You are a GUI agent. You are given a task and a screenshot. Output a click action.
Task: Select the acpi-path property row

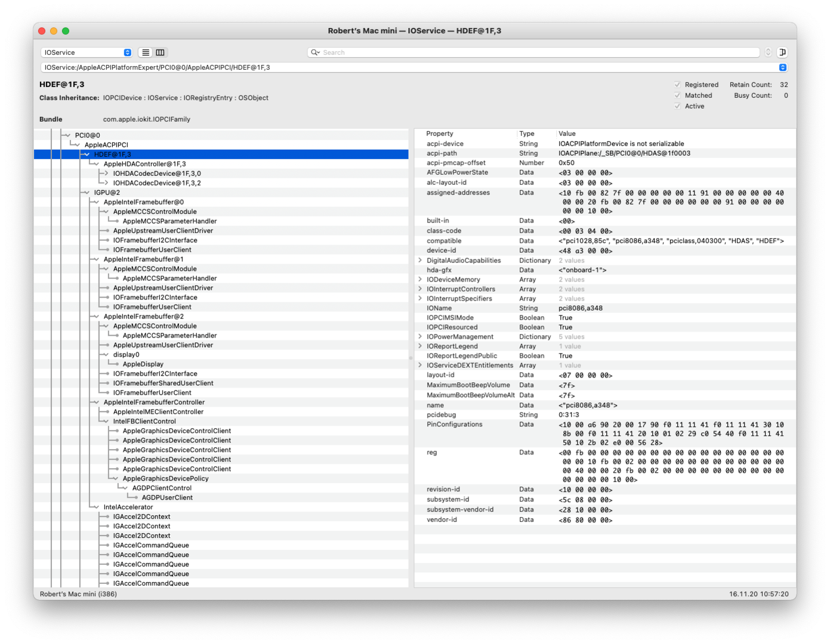pos(605,153)
